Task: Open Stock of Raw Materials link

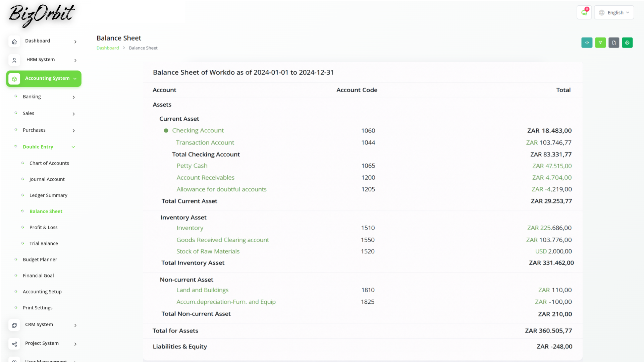Action: pyautogui.click(x=208, y=251)
